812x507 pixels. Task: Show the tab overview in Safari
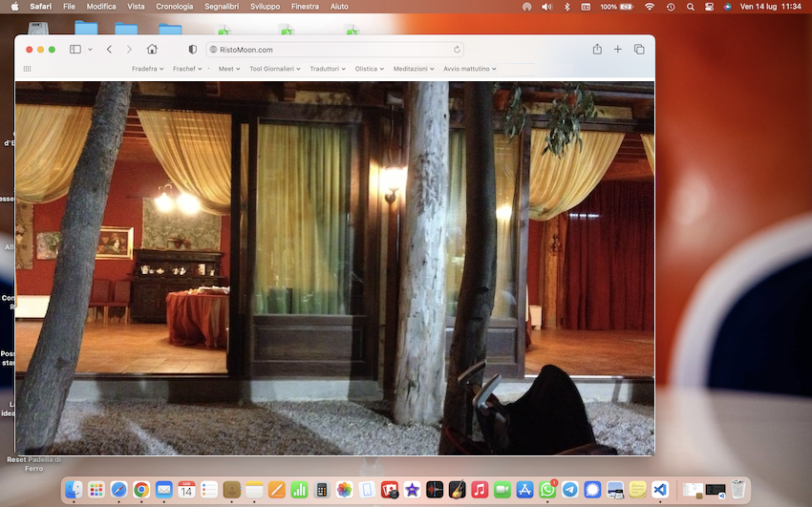pos(639,49)
